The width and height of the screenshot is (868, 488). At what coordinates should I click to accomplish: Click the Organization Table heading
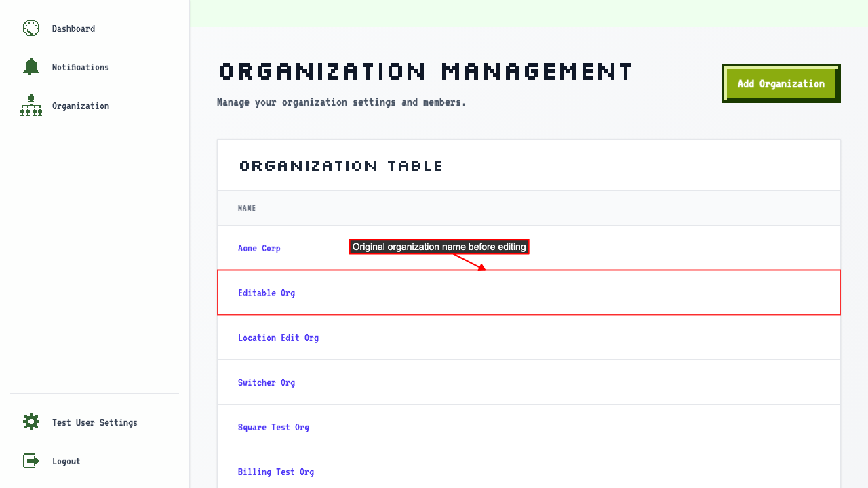click(x=341, y=166)
